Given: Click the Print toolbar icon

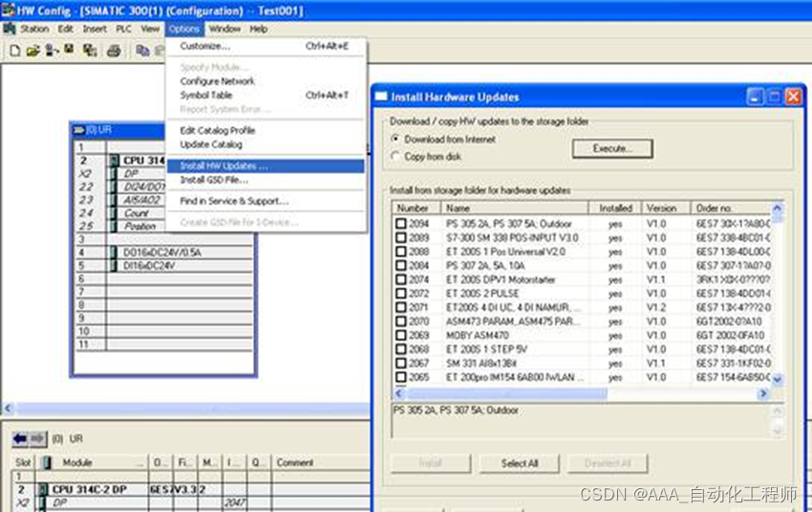Looking at the screenshot, I should coord(114,51).
